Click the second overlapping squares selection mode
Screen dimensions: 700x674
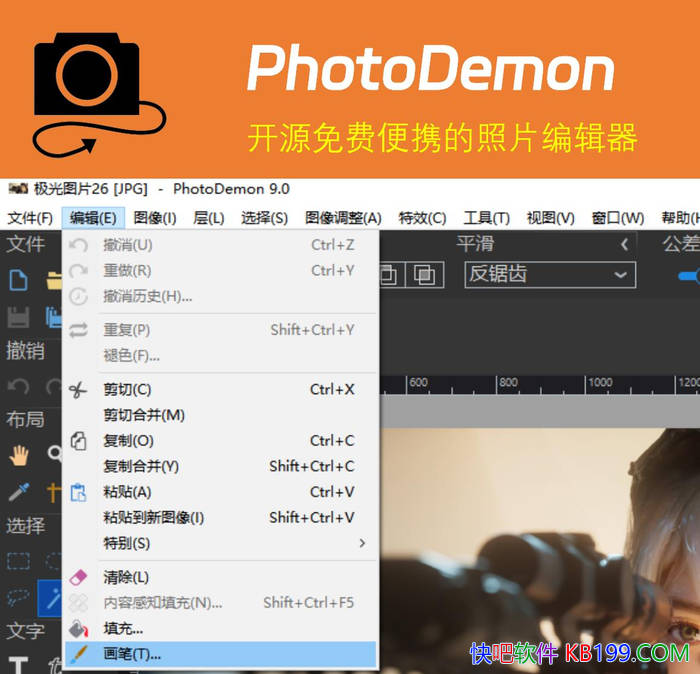pos(424,275)
